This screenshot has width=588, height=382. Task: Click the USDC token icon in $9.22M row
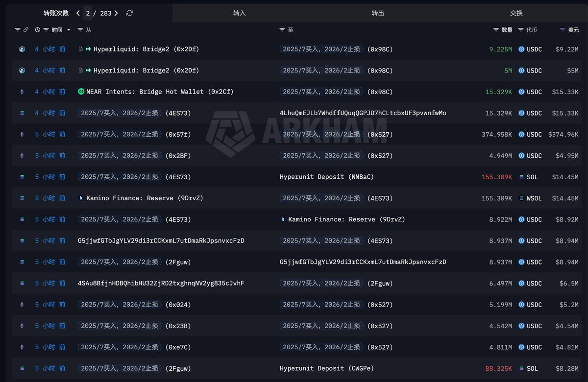521,49
